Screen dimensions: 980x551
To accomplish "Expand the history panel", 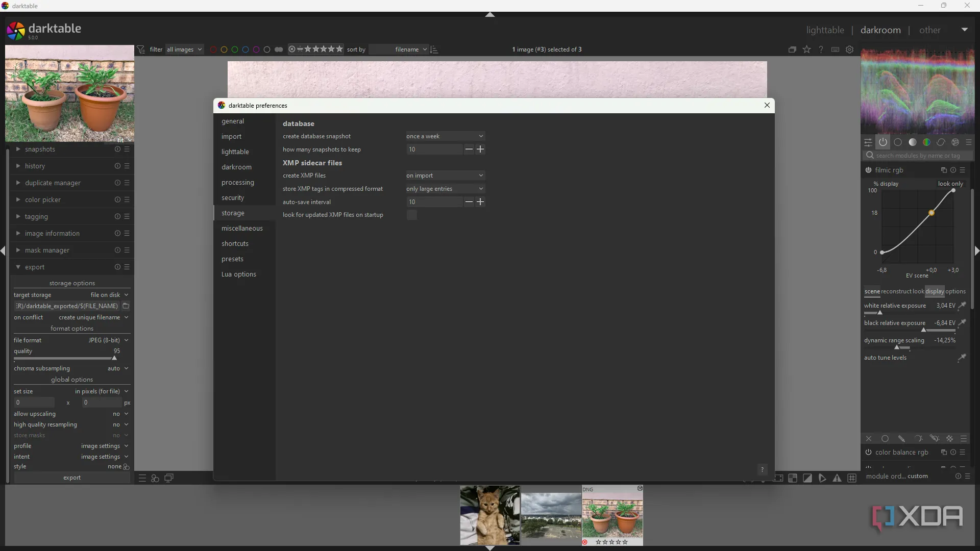I will 35,166.
